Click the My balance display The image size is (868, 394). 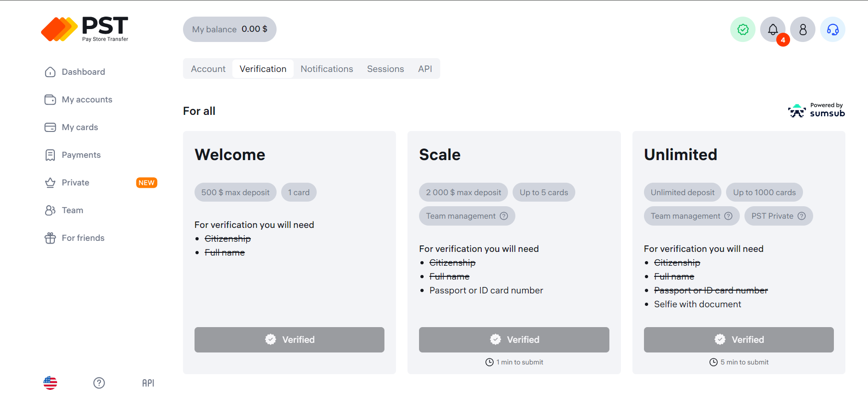pos(230,30)
